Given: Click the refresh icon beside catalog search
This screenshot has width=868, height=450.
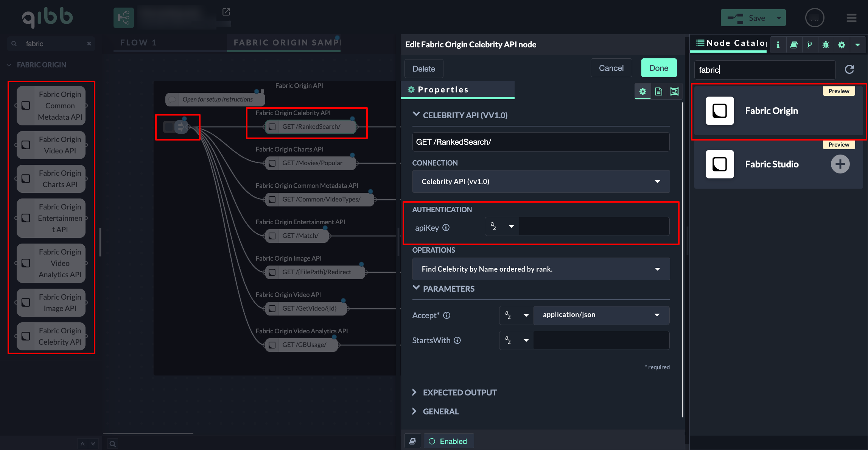Looking at the screenshot, I should pyautogui.click(x=849, y=69).
